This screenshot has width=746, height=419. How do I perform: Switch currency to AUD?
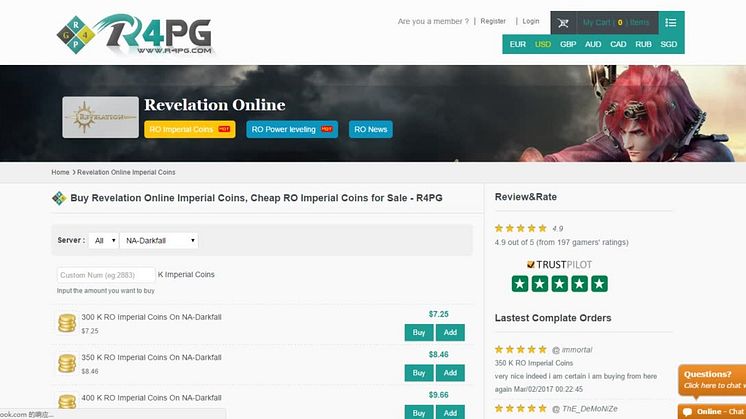tap(593, 44)
